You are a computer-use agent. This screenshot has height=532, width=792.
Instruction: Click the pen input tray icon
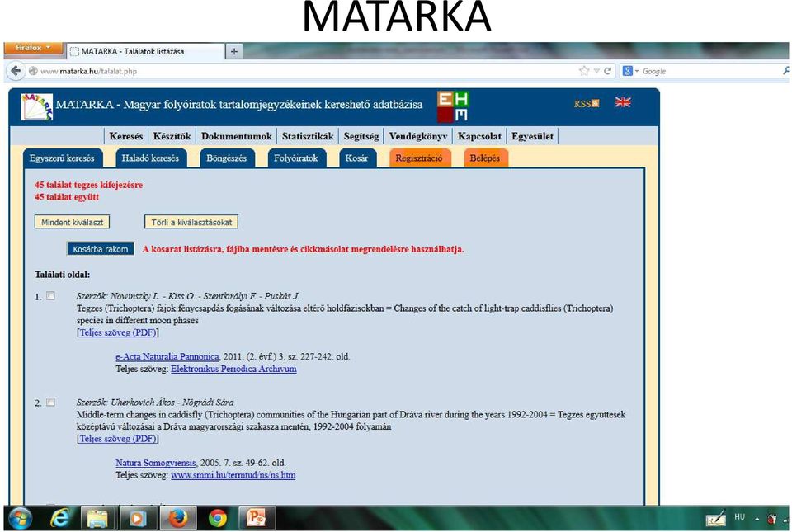[716, 518]
